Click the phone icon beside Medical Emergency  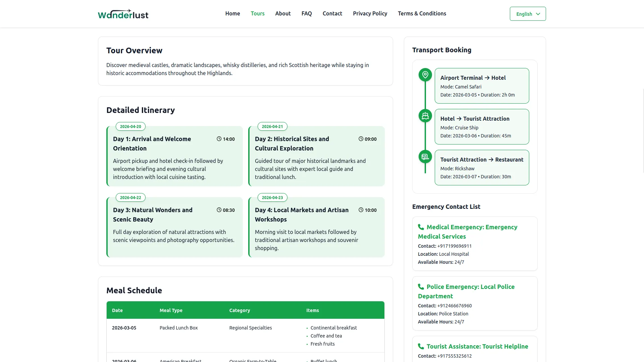(x=421, y=227)
